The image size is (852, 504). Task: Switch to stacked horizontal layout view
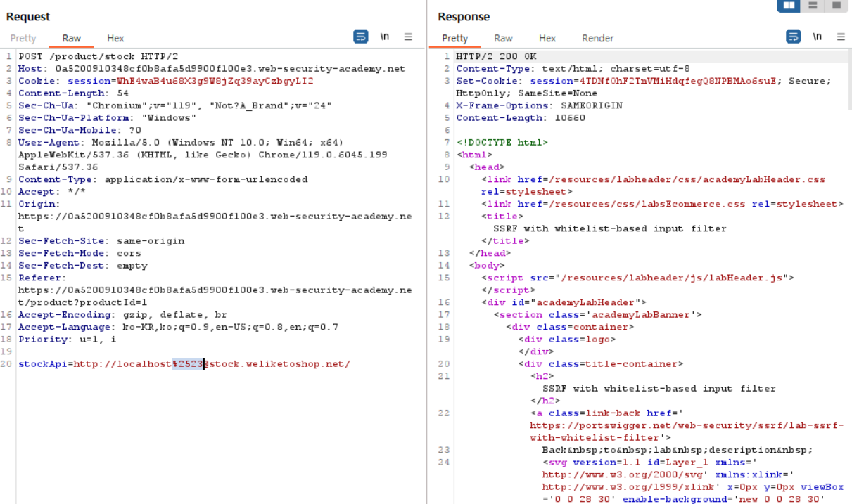coord(813,6)
